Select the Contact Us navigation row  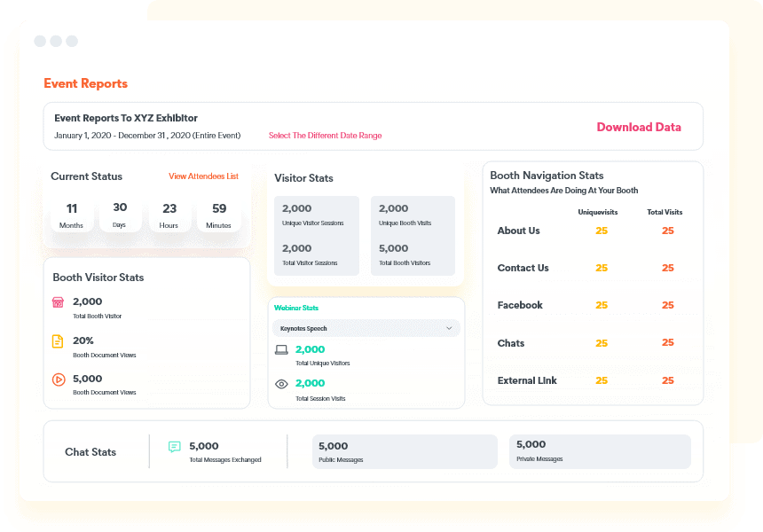tap(523, 268)
